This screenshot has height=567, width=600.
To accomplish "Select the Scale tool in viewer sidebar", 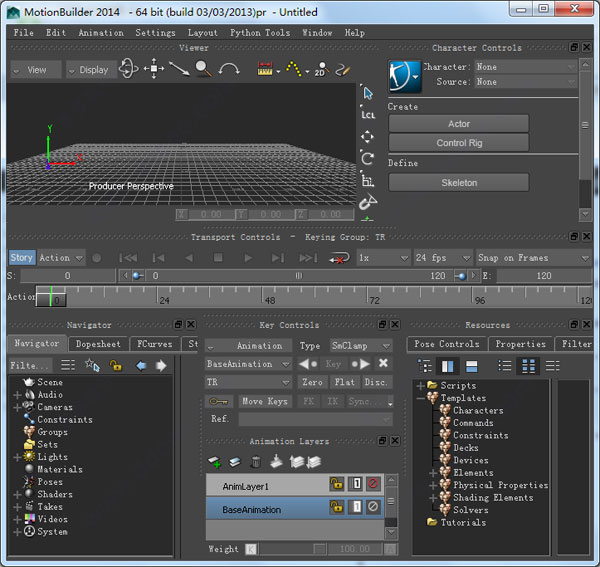I will 368,180.
